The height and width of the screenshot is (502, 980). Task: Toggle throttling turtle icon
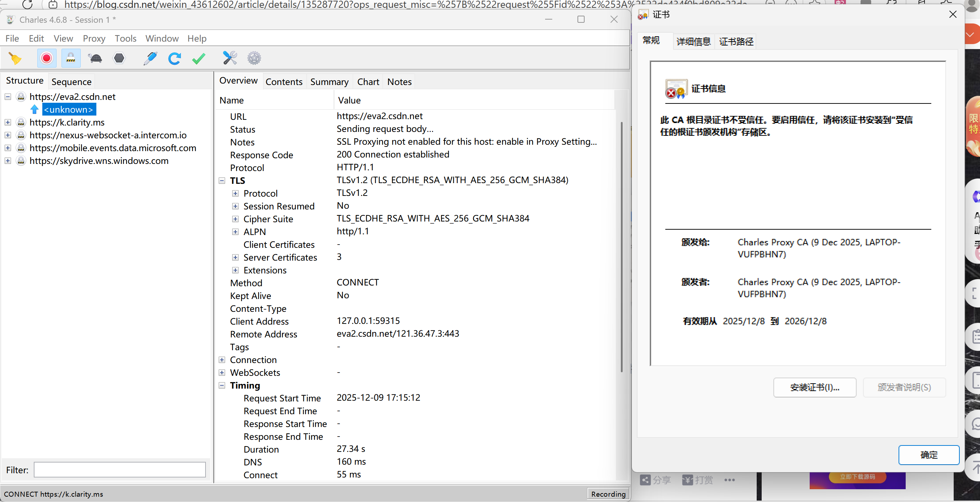click(x=95, y=58)
